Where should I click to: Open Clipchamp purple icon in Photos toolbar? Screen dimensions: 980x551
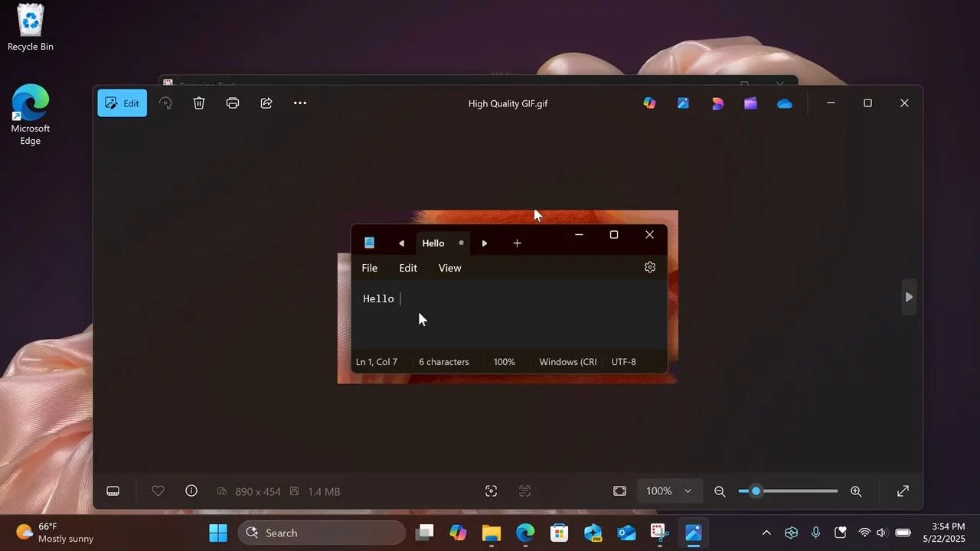[x=751, y=103]
